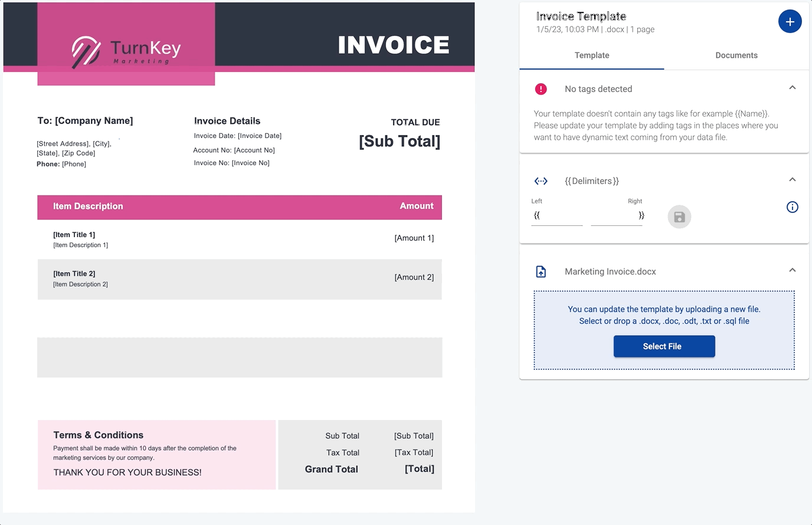Click the [Amount 1] placeholder

point(414,238)
